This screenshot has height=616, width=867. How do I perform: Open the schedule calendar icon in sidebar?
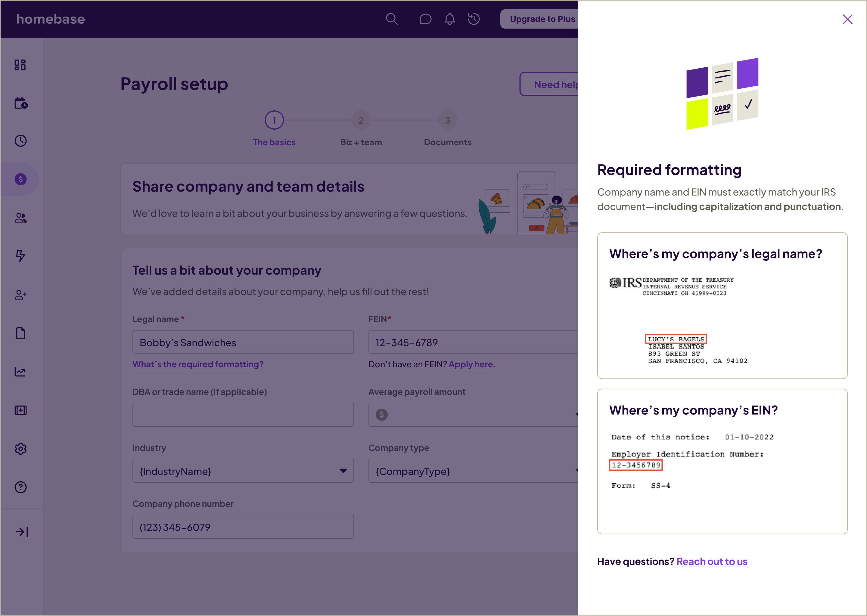coord(21,103)
